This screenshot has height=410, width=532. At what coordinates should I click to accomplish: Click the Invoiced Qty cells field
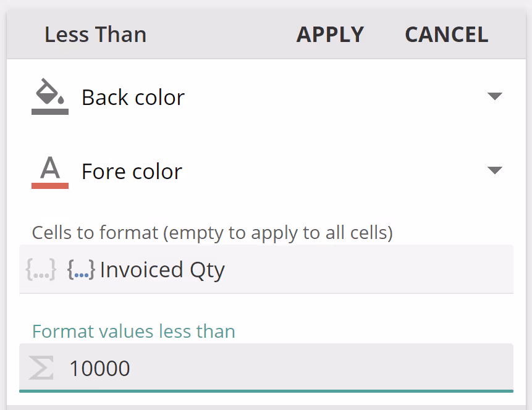[x=162, y=270]
